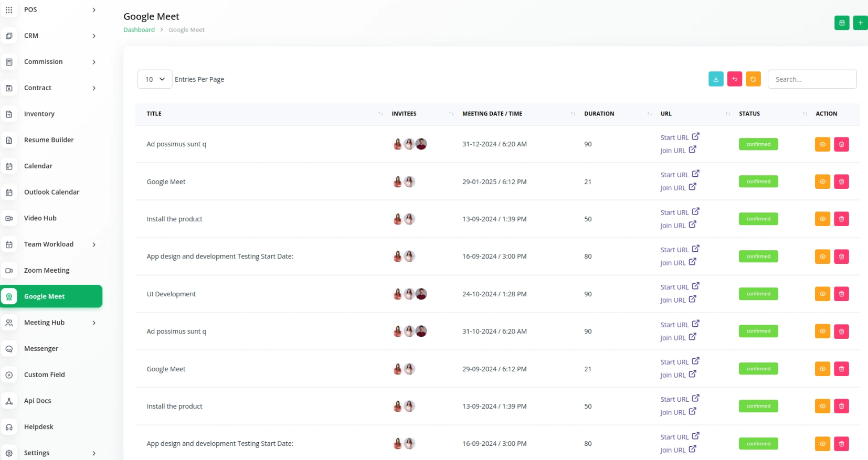
Task: Click the Custom Field sidebar icon
Action: pos(9,375)
